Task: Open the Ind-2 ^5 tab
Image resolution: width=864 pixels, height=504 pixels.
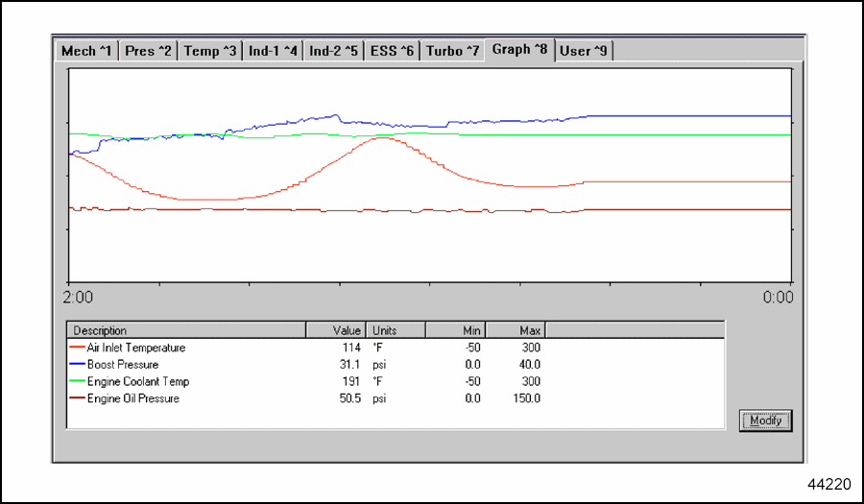Action: point(333,51)
